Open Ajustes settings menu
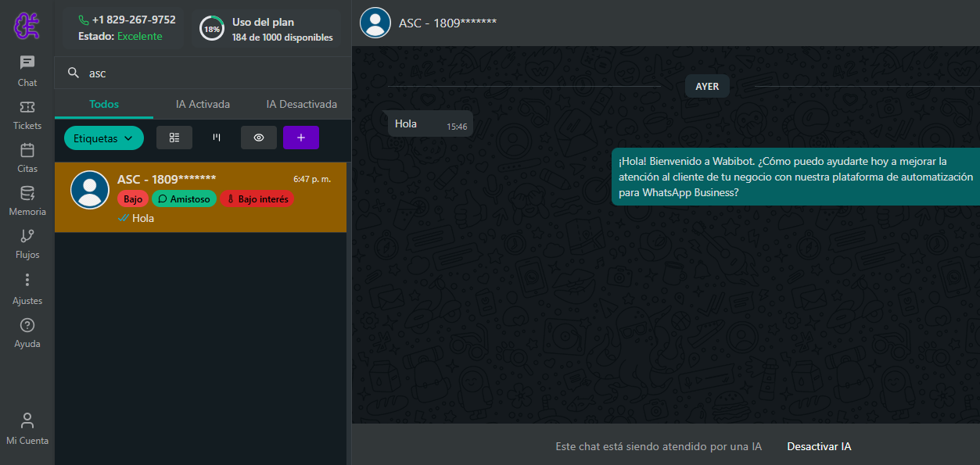The height and width of the screenshot is (465, 980). click(27, 288)
